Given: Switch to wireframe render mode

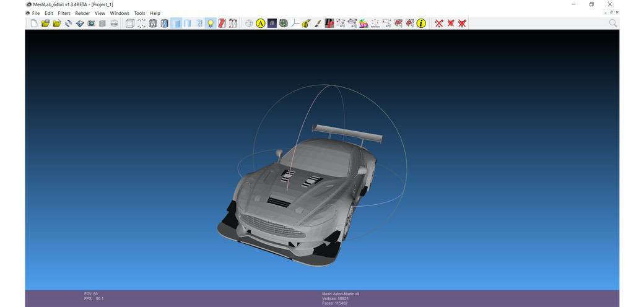Looking at the screenshot, I should click(153, 24).
